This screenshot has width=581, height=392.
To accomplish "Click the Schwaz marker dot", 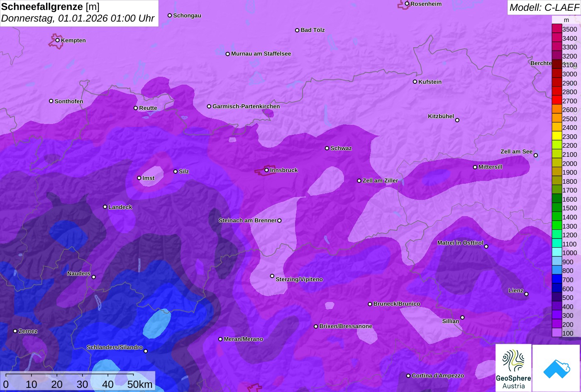I will (327, 148).
